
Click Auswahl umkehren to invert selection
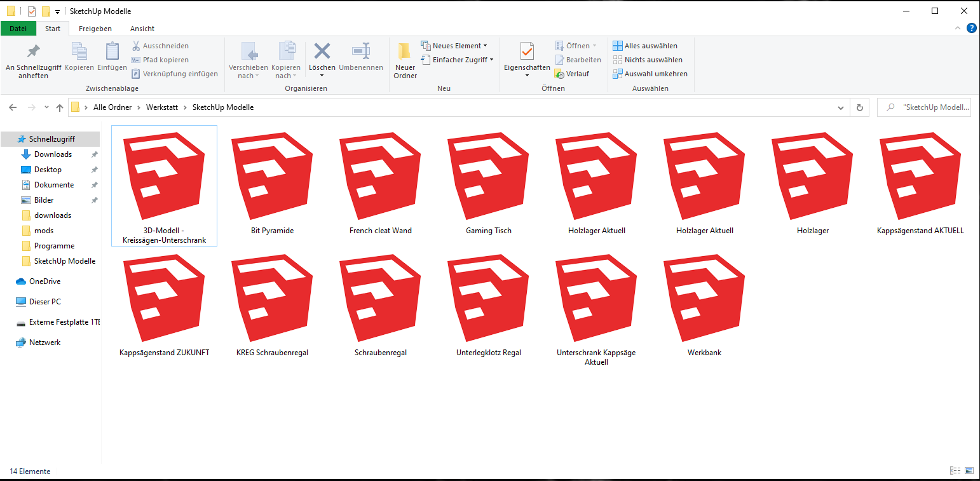click(x=650, y=74)
